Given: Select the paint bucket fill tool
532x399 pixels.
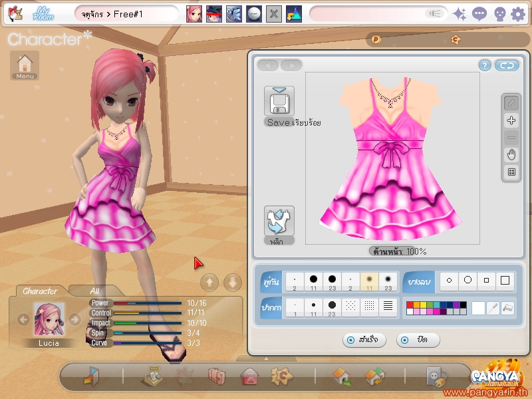Looking at the screenshot, I should pos(508,308).
